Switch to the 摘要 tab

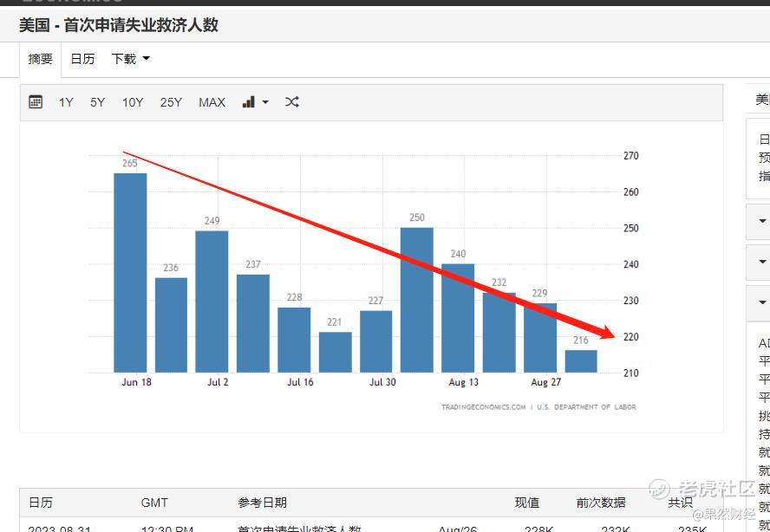pyautogui.click(x=40, y=60)
